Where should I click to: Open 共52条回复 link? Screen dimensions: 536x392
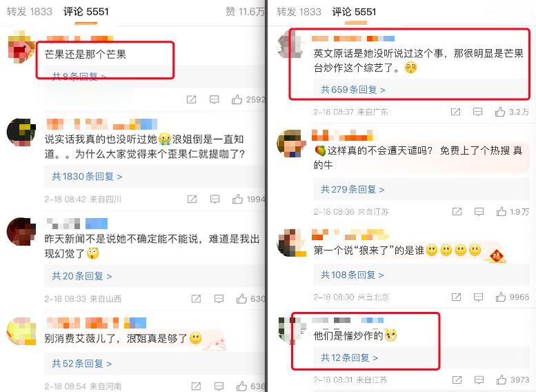(81, 363)
